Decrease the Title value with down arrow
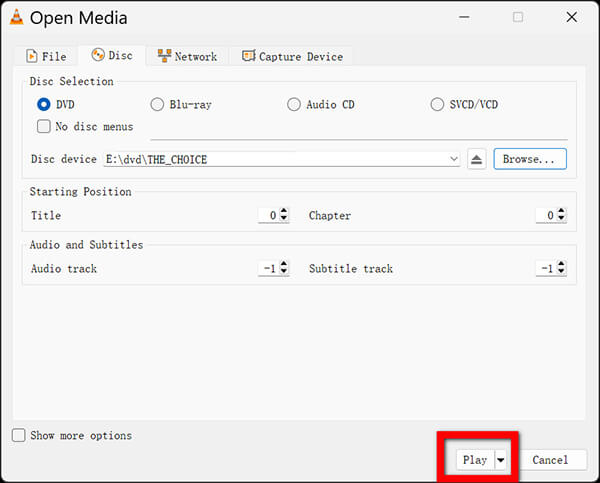Screen dimensions: 600x483 (x=284, y=219)
